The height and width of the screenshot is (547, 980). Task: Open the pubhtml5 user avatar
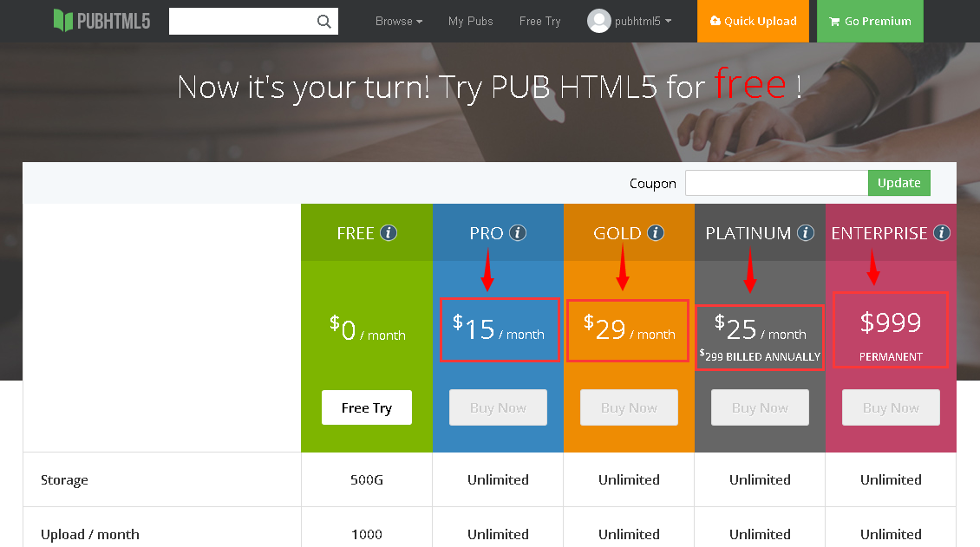(598, 21)
